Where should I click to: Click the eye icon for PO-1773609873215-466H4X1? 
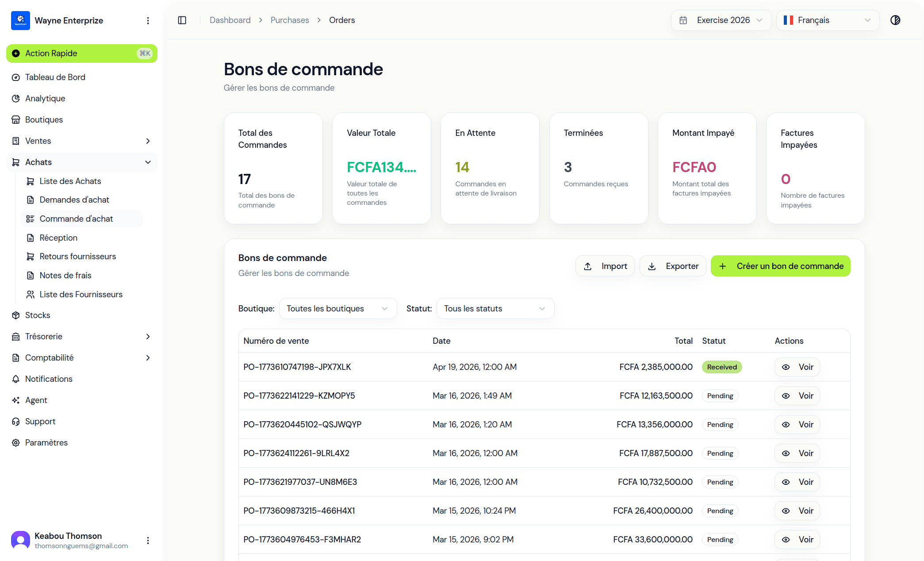(786, 511)
